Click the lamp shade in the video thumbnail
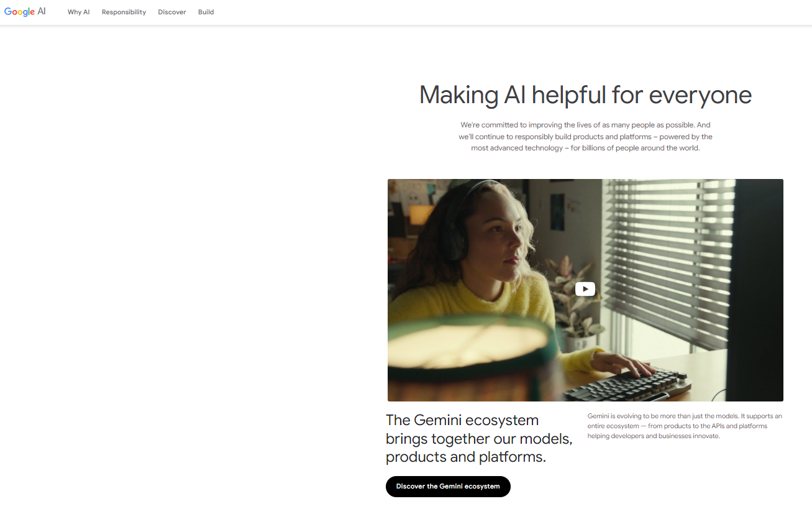812x509 pixels. click(472, 354)
